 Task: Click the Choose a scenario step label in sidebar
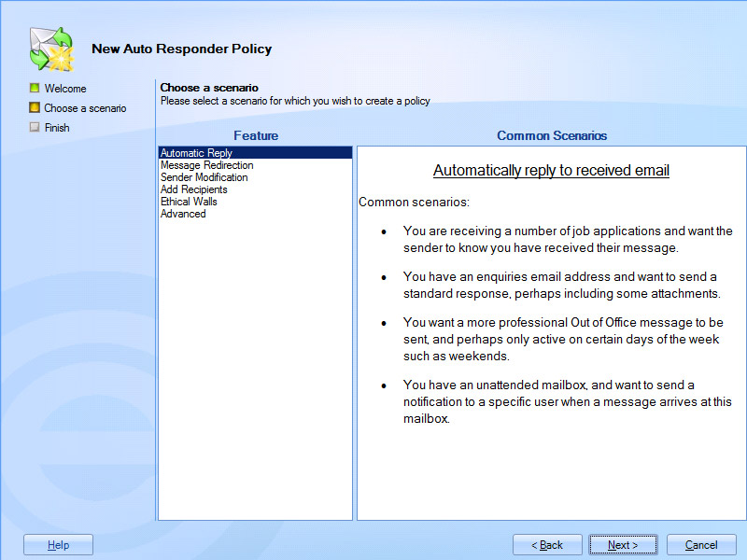85,108
